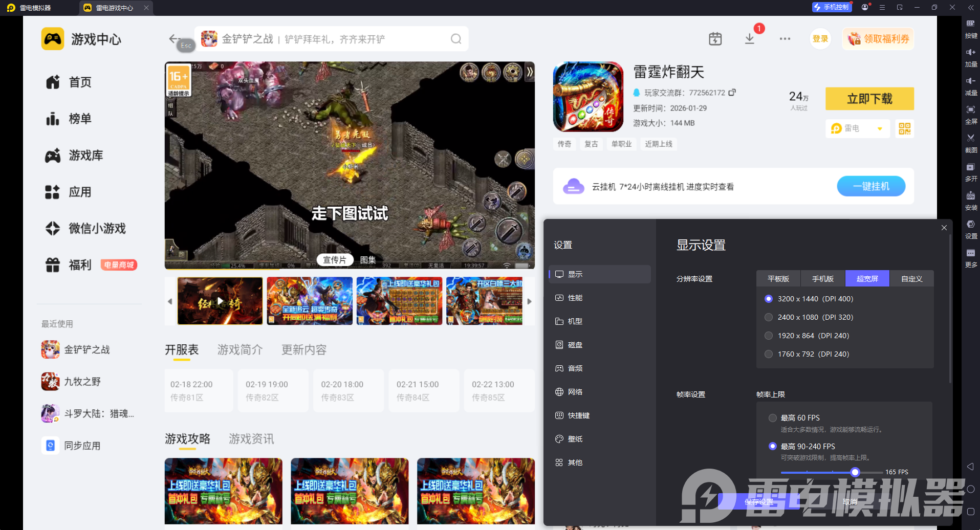
Task: Open 同步应用 from recent list
Action: click(x=72, y=446)
